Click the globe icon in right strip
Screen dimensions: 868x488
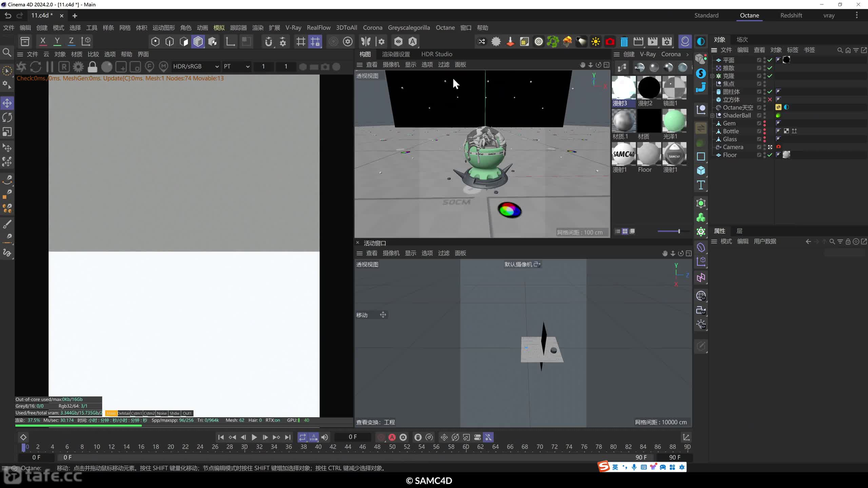coord(701,296)
